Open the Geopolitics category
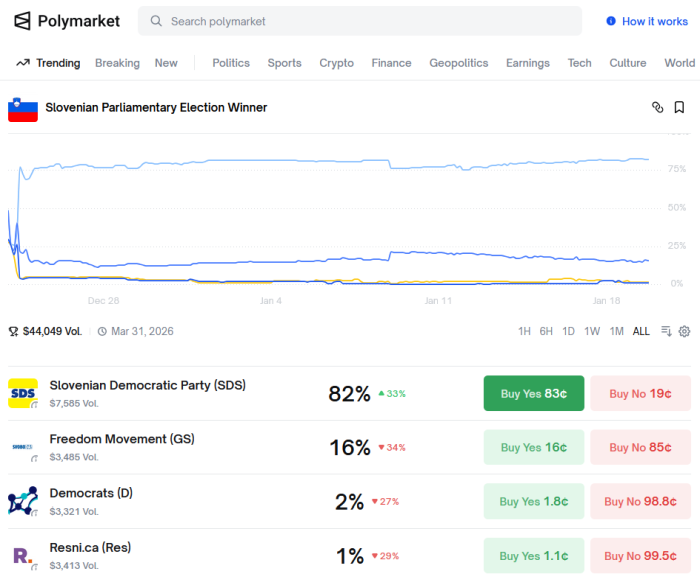This screenshot has height=580, width=700. 459,63
